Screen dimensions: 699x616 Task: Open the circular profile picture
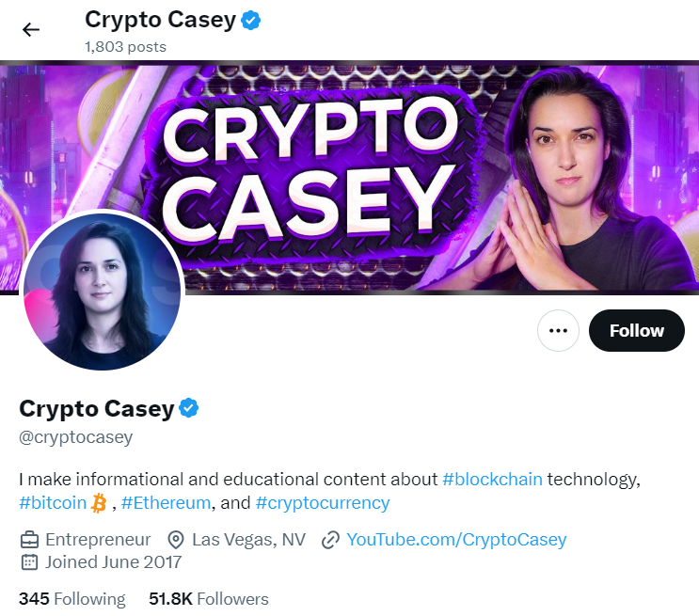pos(103,291)
